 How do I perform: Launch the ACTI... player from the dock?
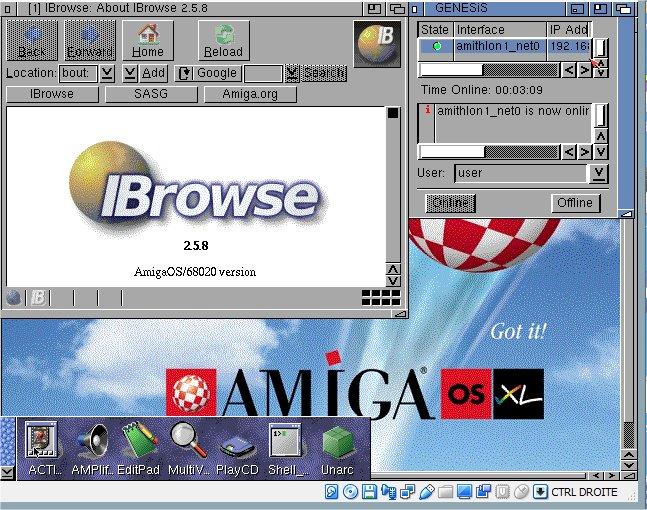[41, 449]
